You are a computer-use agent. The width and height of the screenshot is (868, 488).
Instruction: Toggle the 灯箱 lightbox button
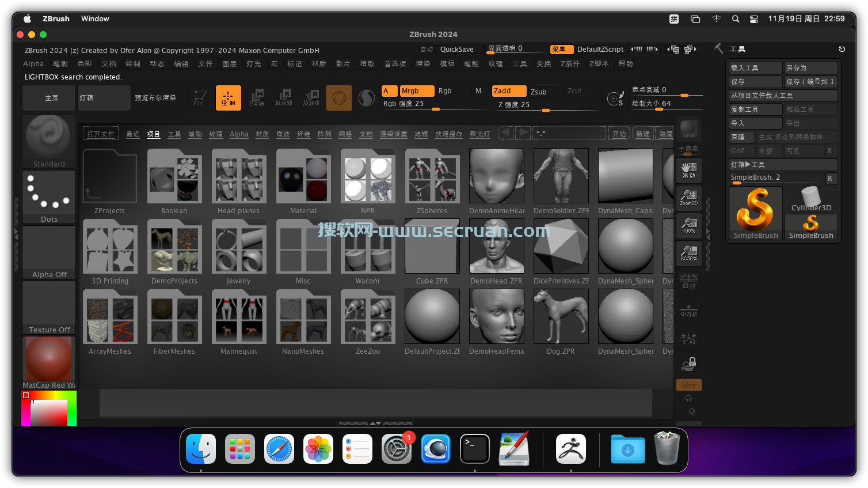click(104, 98)
